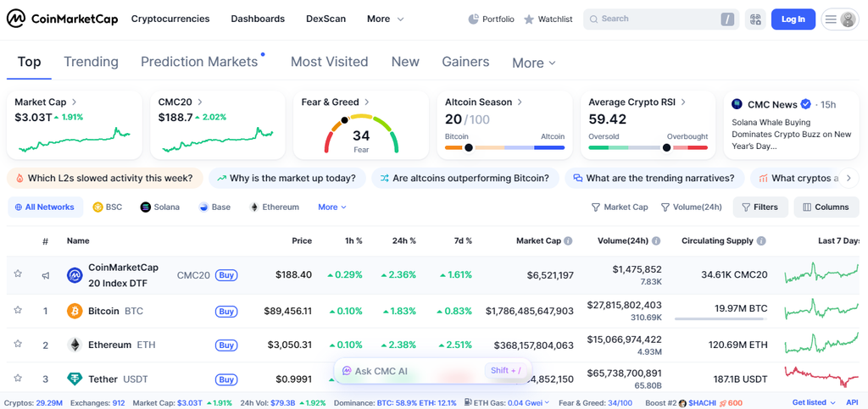Image resolution: width=868 pixels, height=409 pixels.
Task: Click the search slash shortcut icon
Action: click(x=727, y=19)
